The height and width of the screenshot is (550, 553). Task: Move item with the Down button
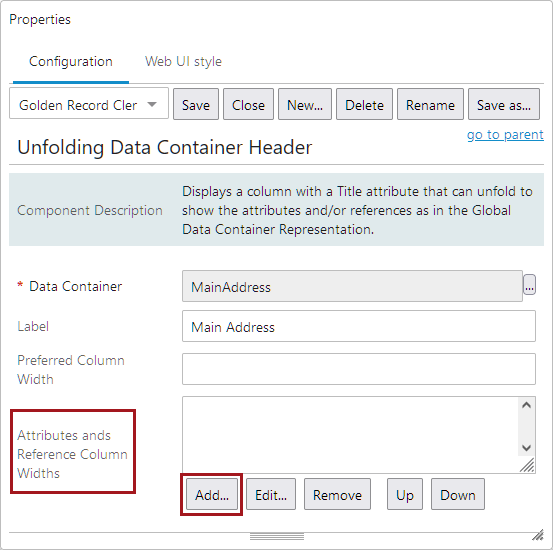458,495
